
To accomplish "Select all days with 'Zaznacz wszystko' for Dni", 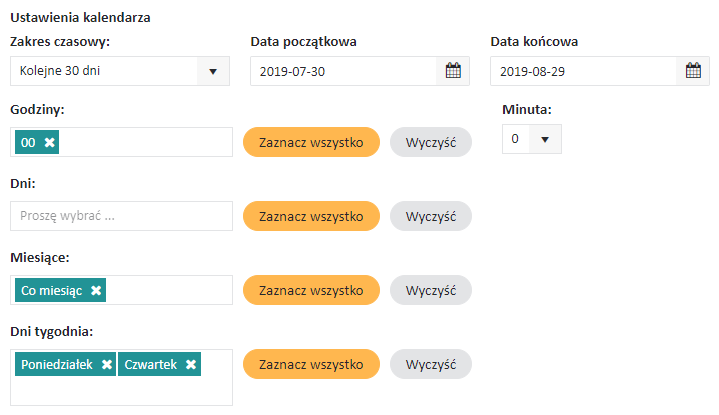I will [x=311, y=216].
